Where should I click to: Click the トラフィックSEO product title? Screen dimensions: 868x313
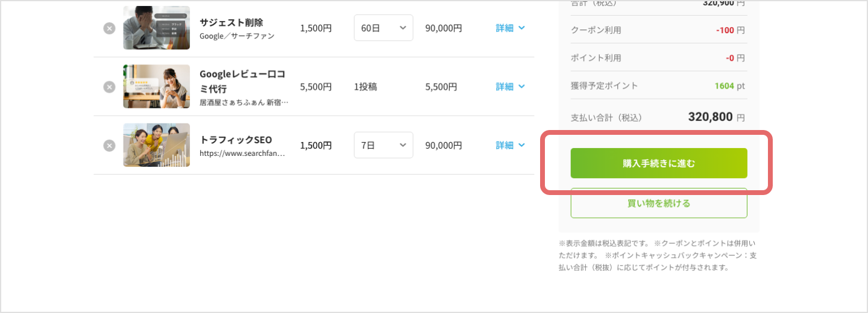[236, 140]
